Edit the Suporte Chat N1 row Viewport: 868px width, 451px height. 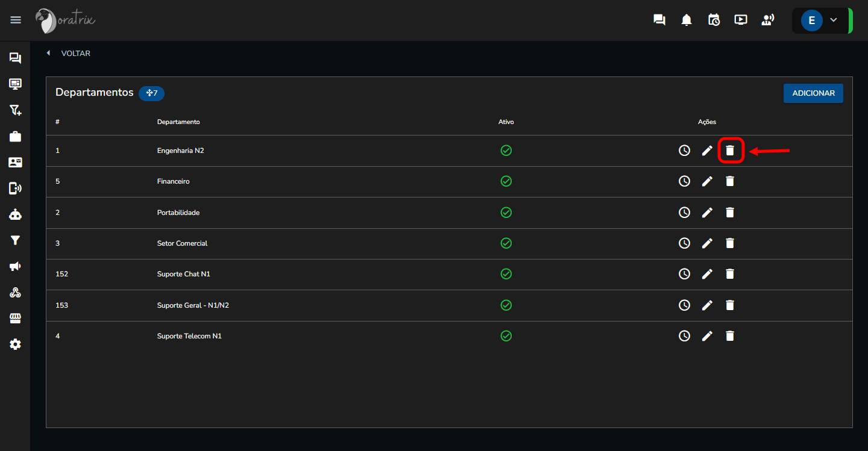[x=707, y=274]
